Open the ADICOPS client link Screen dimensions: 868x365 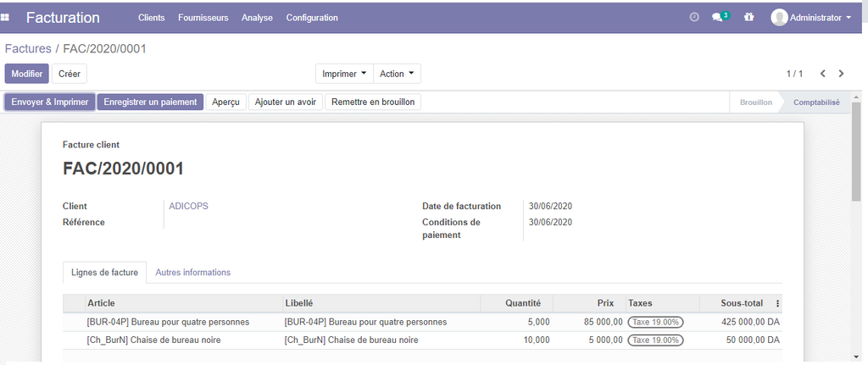coord(188,206)
